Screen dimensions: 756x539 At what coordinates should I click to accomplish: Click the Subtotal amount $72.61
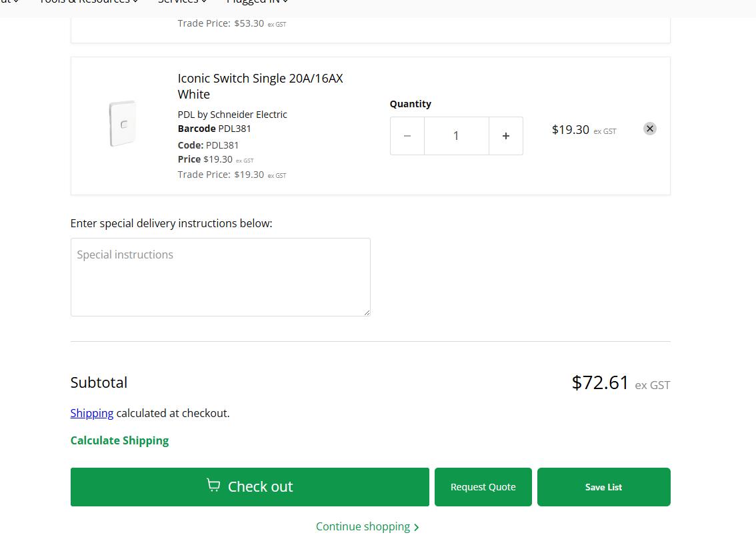coord(600,382)
